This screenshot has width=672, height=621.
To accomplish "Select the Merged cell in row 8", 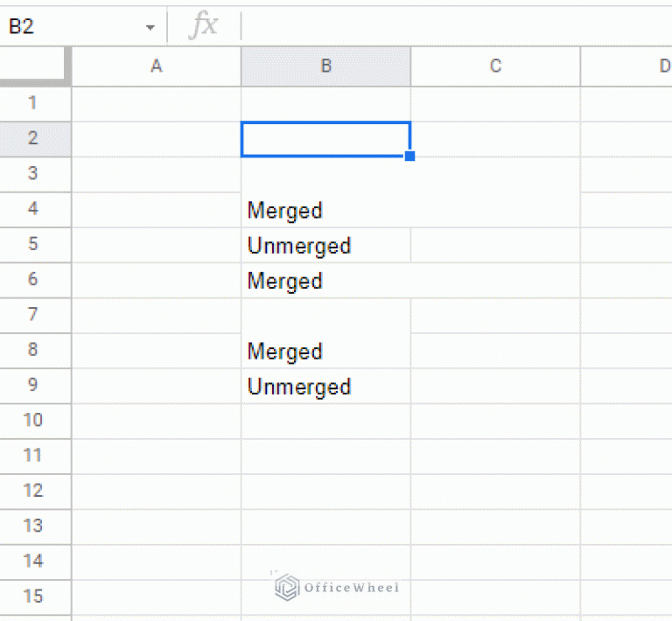I will pos(326,333).
